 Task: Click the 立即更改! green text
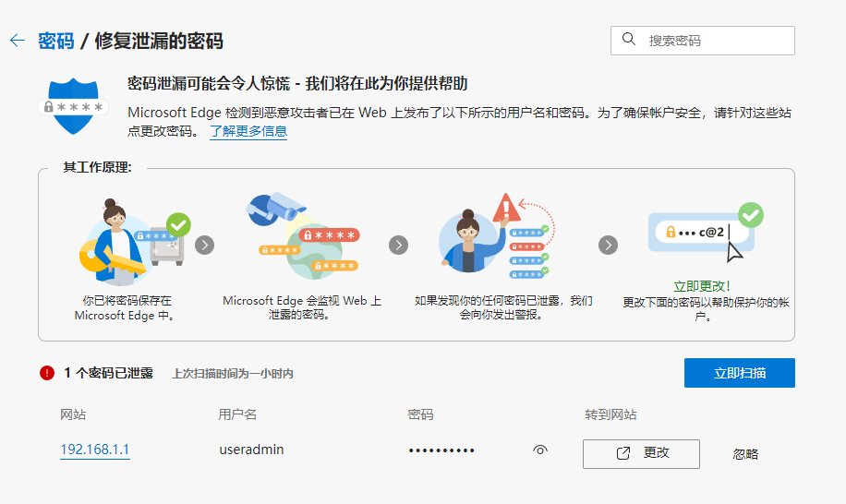click(x=702, y=286)
